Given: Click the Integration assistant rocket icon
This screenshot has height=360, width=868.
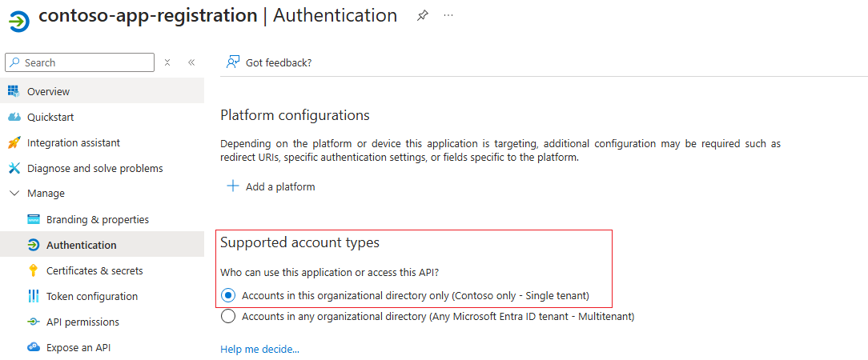Looking at the screenshot, I should (14, 142).
